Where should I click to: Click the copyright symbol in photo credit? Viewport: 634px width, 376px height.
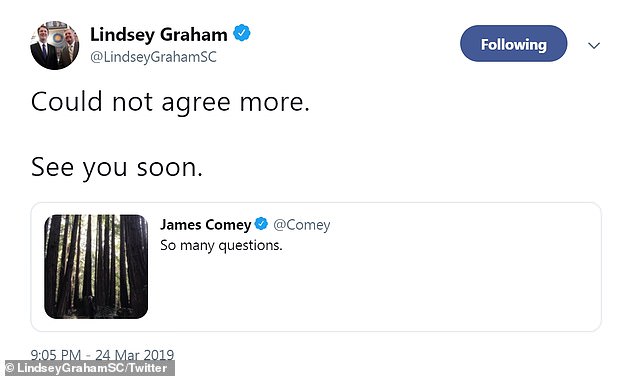click(x=10, y=368)
